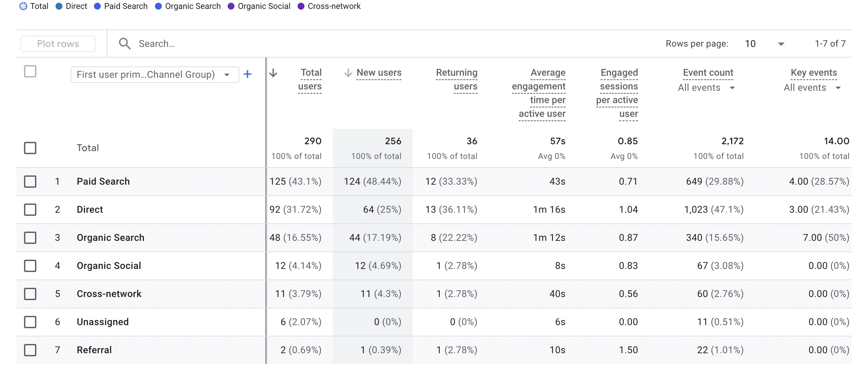The height and width of the screenshot is (370, 868).
Task: Click the Direct legend dot
Action: coord(59,6)
